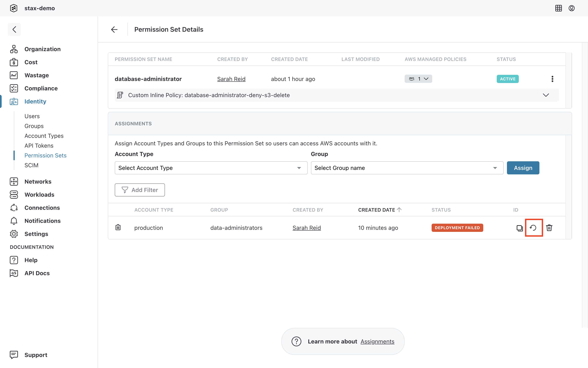Go back using the arrow beside Permission Set Details
This screenshot has height=368, width=588.
(114, 29)
